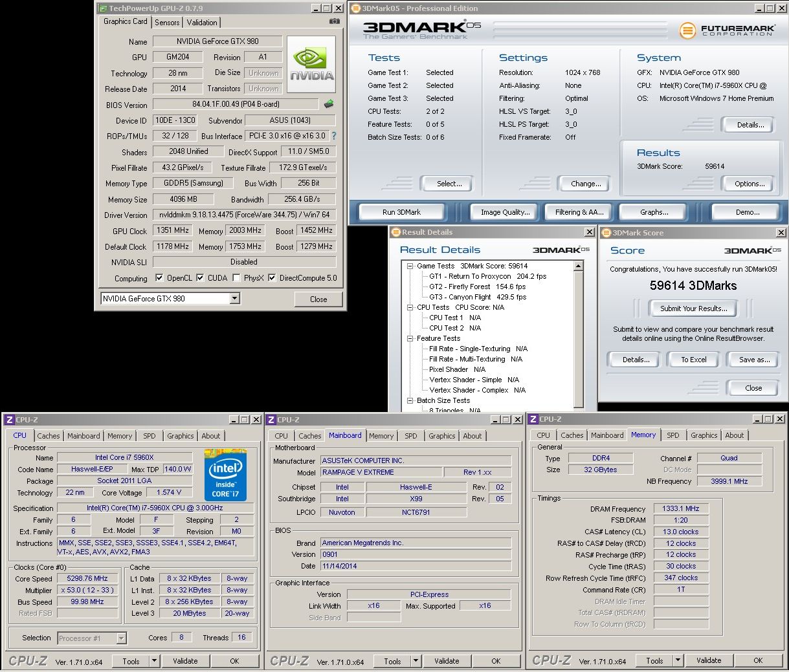Viewport: 789px width, 672px height.
Task: Open Caches tab in the CPU-Z CPU window
Action: tap(49, 436)
